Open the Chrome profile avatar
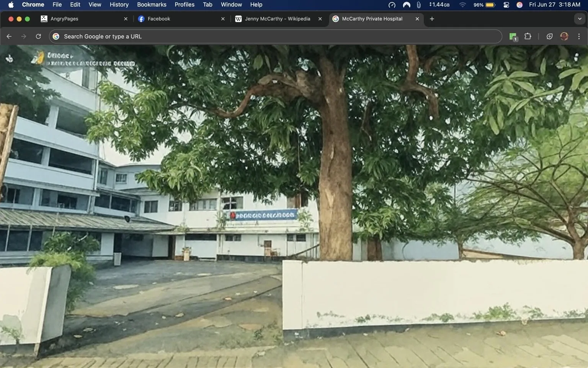The width and height of the screenshot is (588, 368). point(564,36)
